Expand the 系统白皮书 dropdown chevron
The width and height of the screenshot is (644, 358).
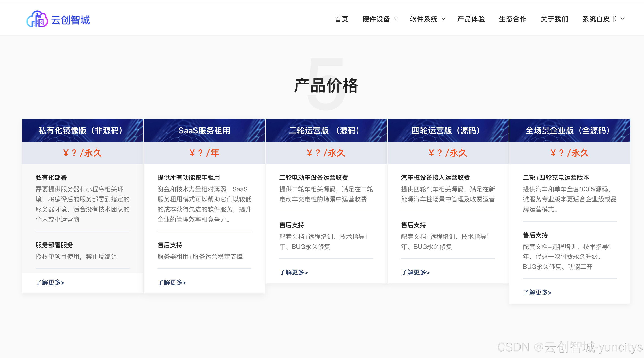(623, 19)
